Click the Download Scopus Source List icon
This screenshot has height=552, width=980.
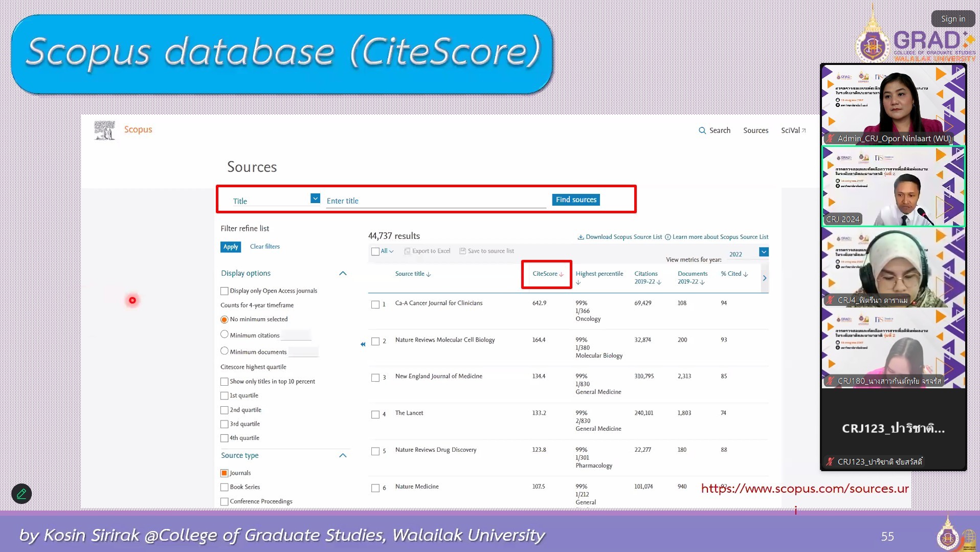click(581, 237)
